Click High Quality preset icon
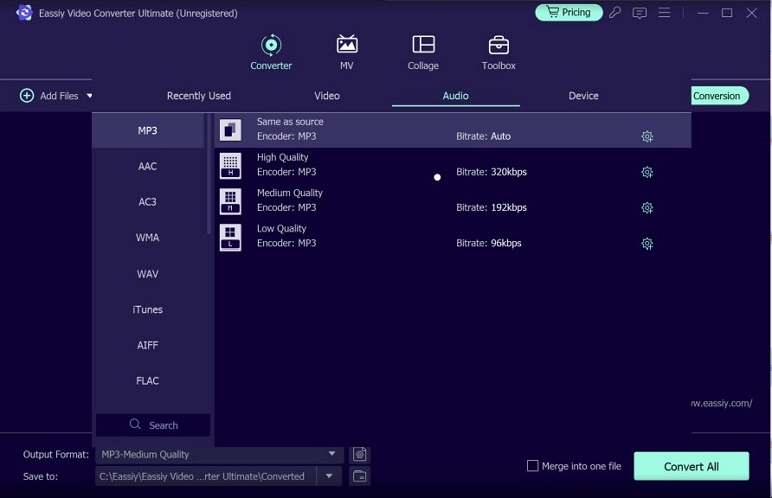This screenshot has height=498, width=772. coord(230,166)
